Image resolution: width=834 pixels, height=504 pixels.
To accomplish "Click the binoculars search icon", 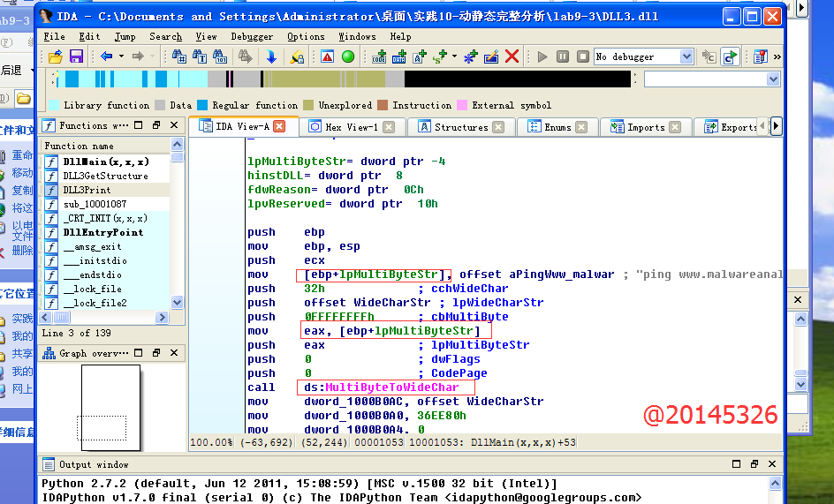I will [x=179, y=56].
